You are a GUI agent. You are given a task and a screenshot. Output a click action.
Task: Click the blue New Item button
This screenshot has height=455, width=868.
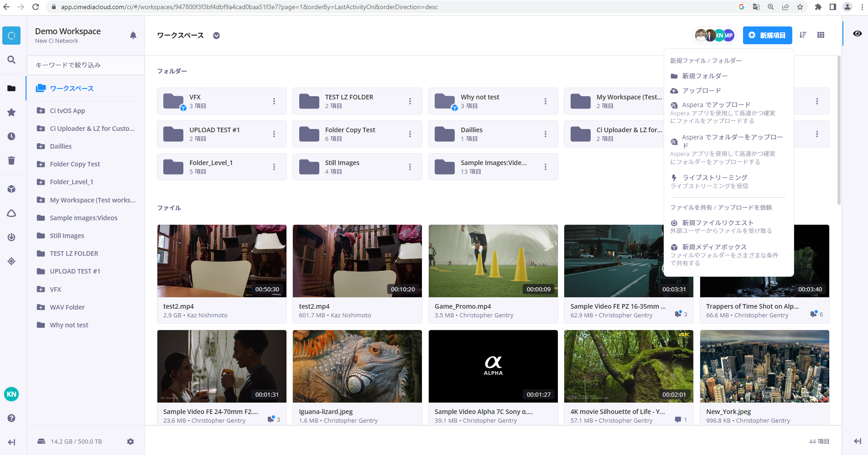767,35
